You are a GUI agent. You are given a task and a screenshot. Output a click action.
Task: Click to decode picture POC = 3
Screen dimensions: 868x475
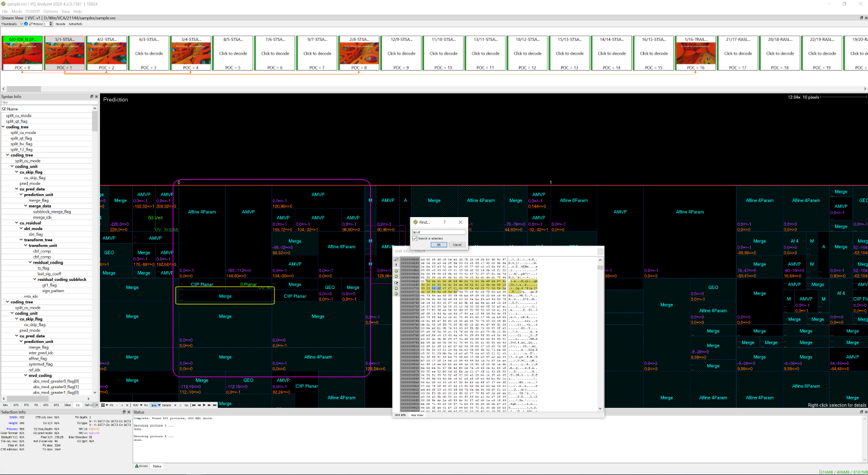[x=149, y=53]
